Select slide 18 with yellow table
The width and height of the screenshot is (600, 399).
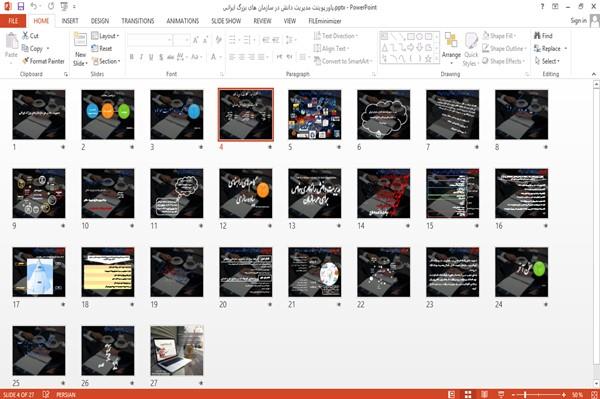pos(108,272)
